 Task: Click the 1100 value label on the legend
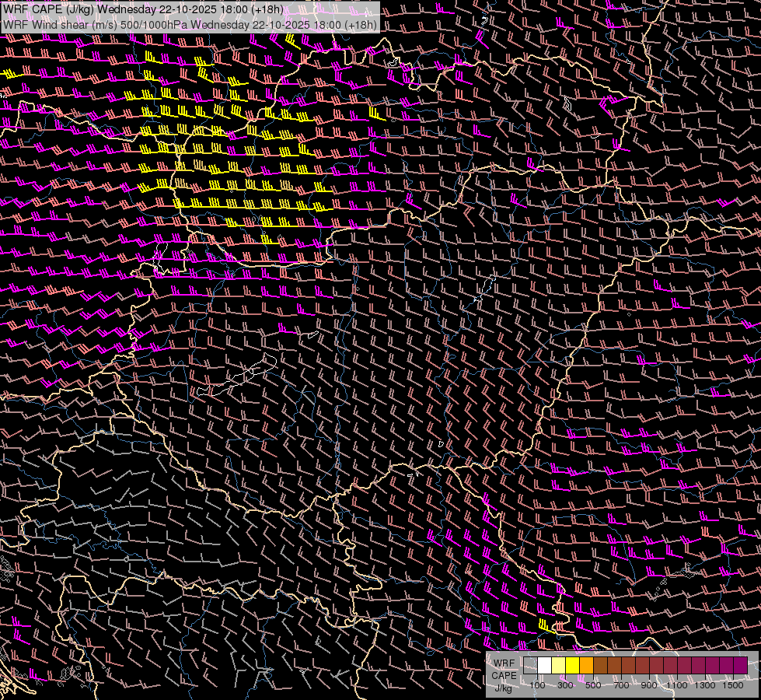coord(677,684)
